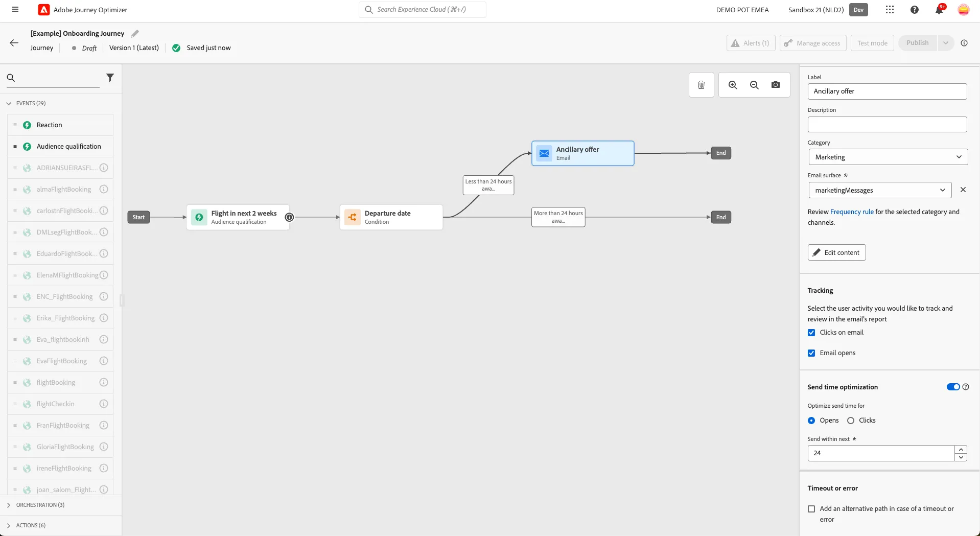This screenshot has width=980, height=536.
Task: Expand the ACTIONS (6) section
Action: click(9, 525)
